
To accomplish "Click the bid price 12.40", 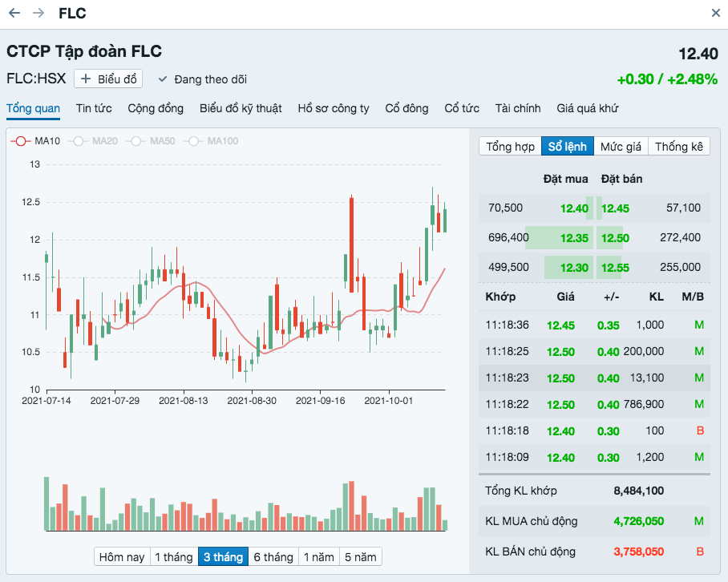I will 574,208.
